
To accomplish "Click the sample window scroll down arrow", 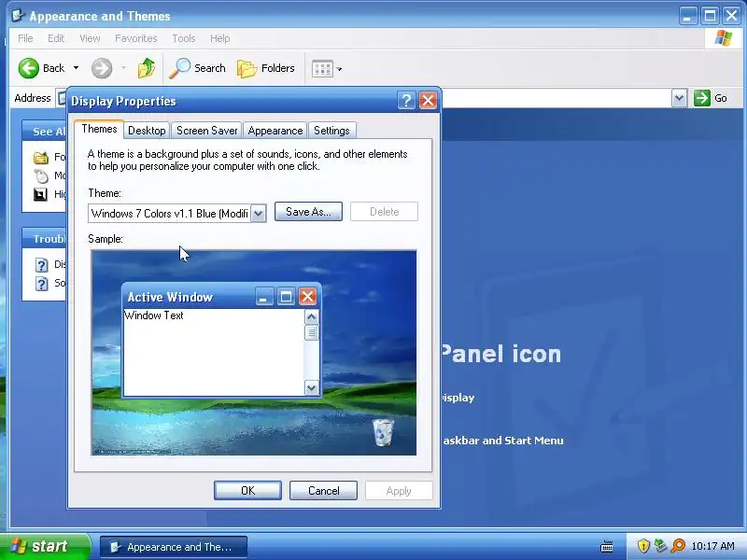I will point(311,388).
